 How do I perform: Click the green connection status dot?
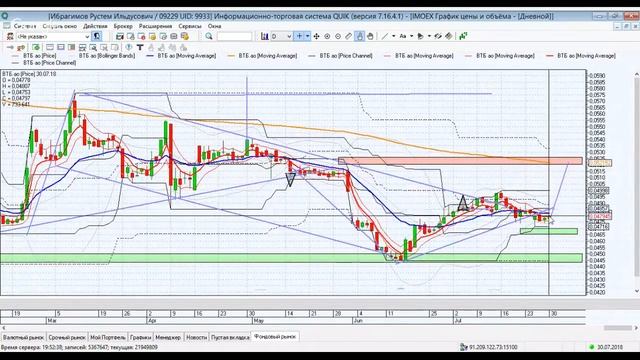click(591, 347)
